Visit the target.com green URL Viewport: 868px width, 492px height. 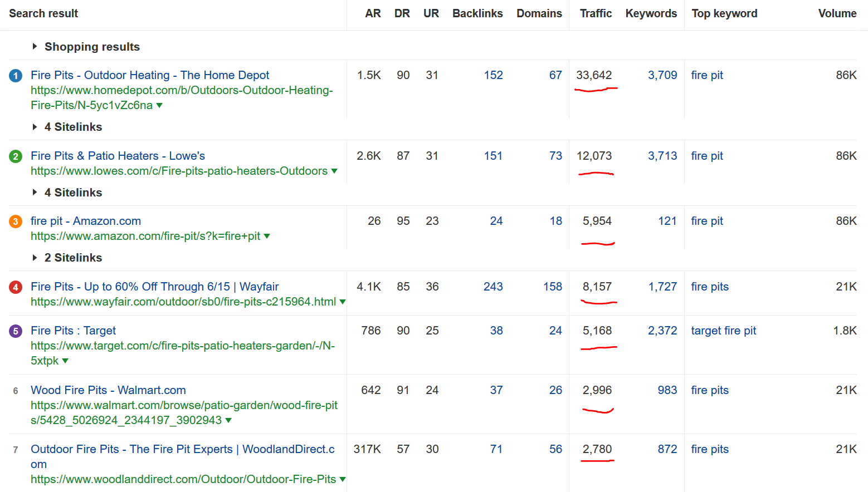183,353
